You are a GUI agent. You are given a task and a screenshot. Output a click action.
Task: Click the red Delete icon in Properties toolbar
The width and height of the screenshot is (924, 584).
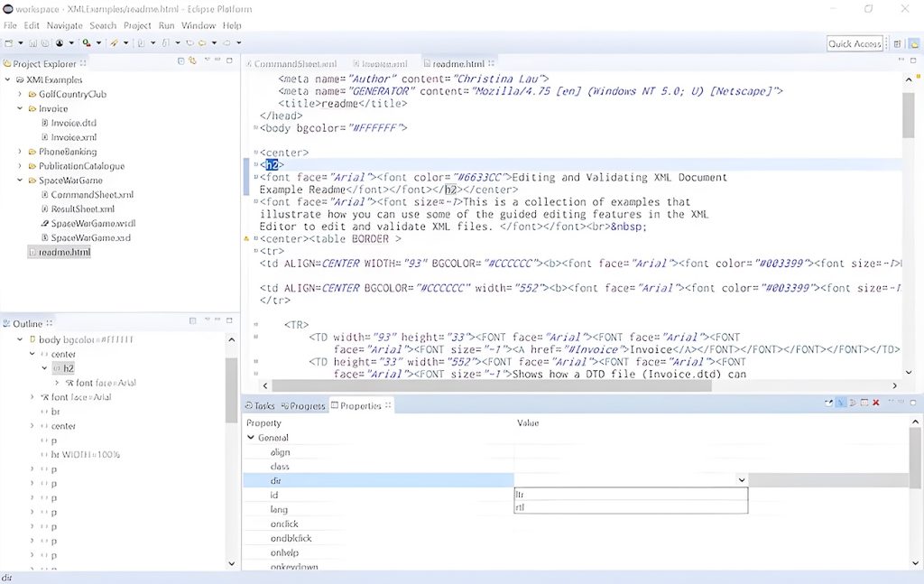coord(875,403)
